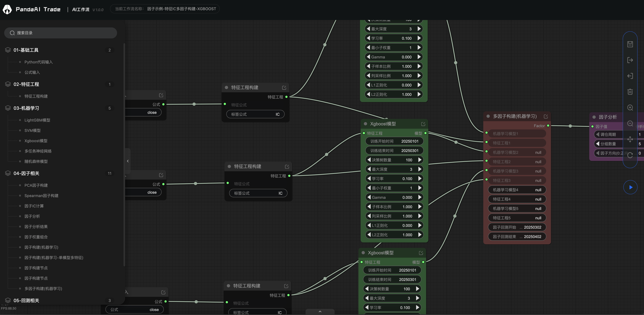Increase 决策树数量 with the right arrow
This screenshot has width=644, height=315.
pyautogui.click(x=420, y=160)
